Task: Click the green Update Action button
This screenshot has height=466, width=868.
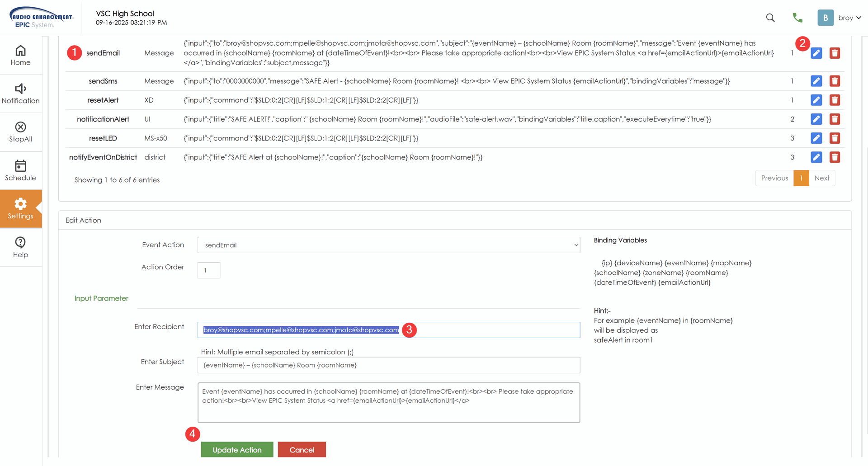Action: [237, 450]
